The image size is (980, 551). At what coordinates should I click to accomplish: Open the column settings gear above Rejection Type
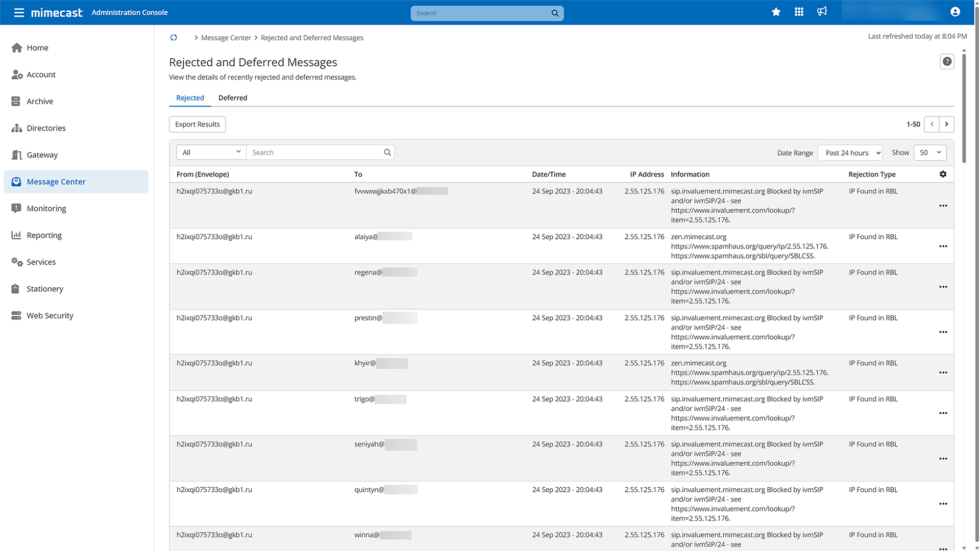coord(943,174)
